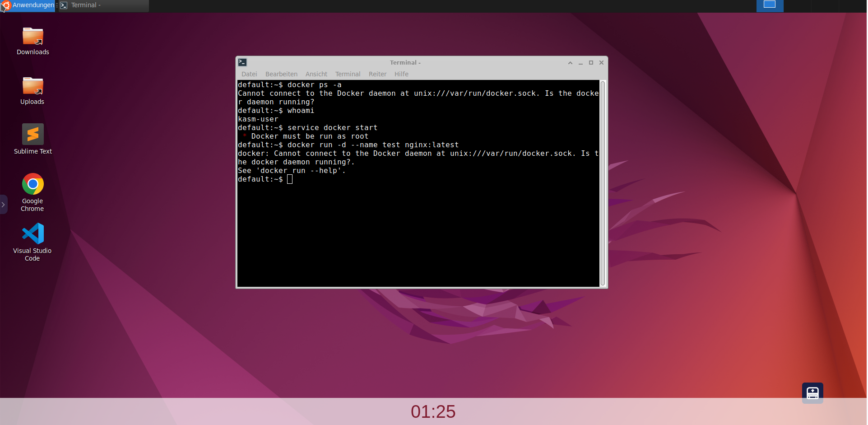Click the blue display icon in the top panel
The width and height of the screenshot is (868, 425).
click(x=769, y=5)
